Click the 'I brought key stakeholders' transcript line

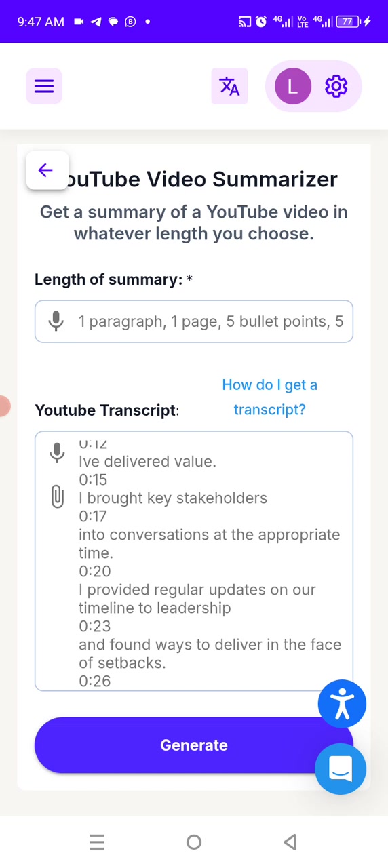pos(173,498)
